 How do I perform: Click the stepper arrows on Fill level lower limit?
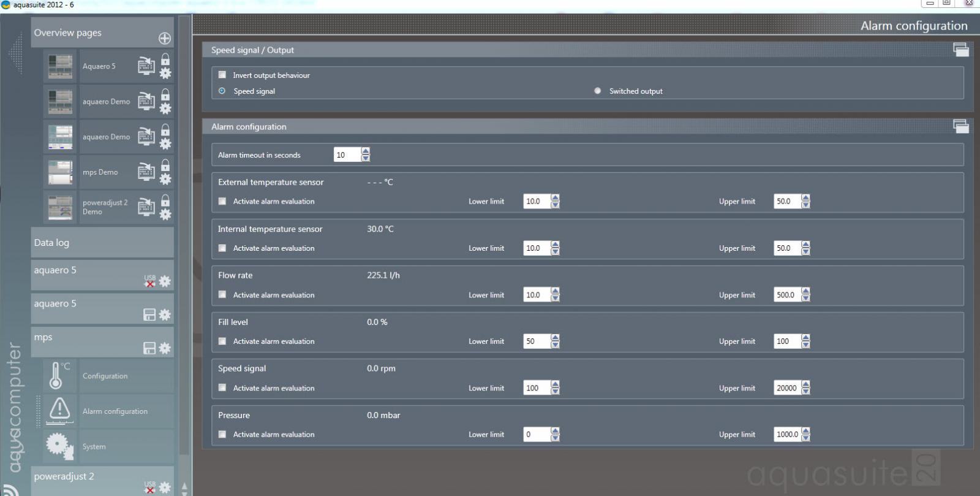pos(555,341)
